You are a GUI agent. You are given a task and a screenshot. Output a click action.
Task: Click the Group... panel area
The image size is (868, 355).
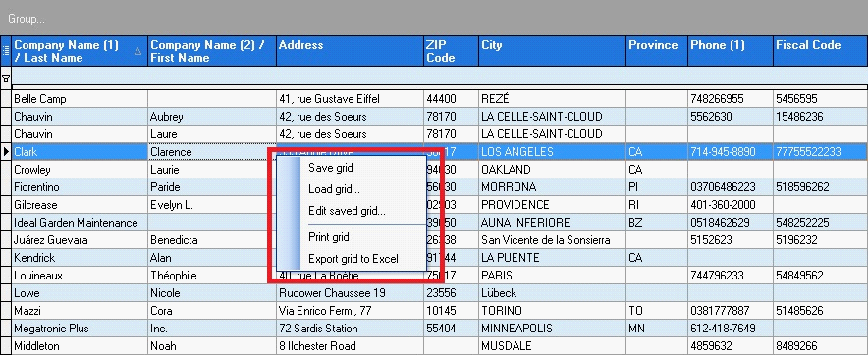tap(434, 19)
